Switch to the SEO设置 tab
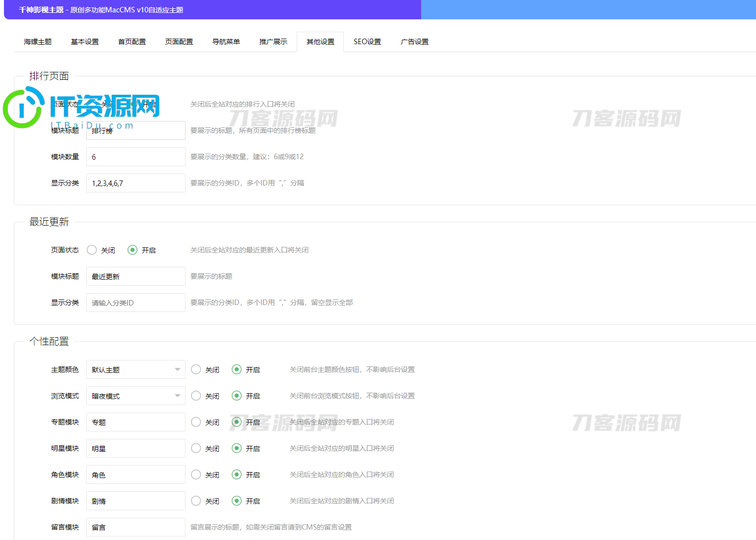The image size is (756, 540). point(368,42)
